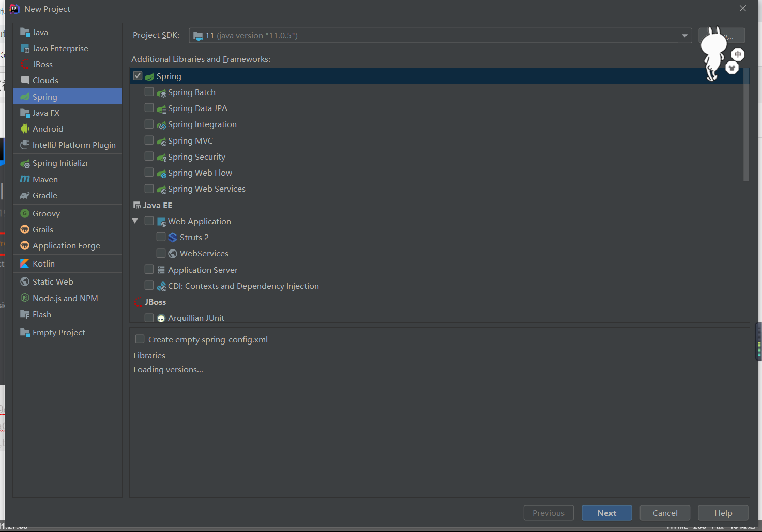Click the Java EE group header

(157, 205)
